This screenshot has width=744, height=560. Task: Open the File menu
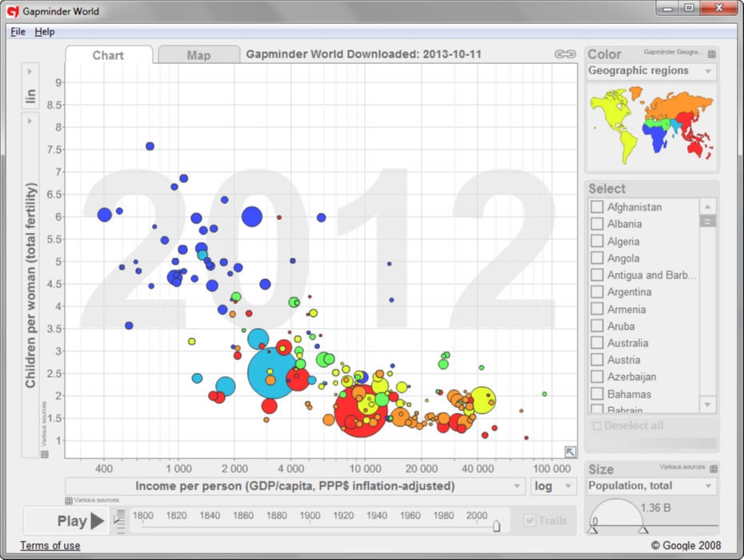(x=17, y=31)
